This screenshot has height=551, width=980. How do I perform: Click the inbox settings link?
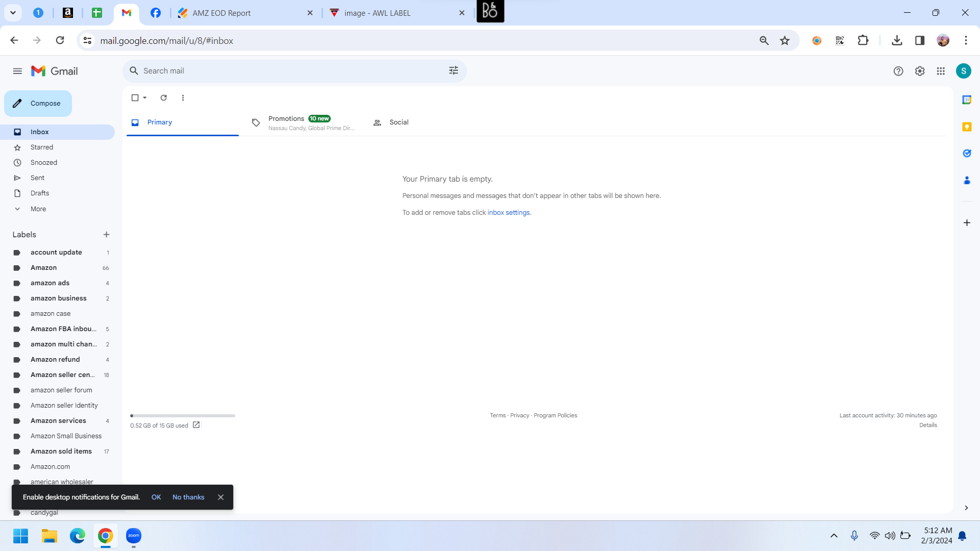(x=508, y=213)
